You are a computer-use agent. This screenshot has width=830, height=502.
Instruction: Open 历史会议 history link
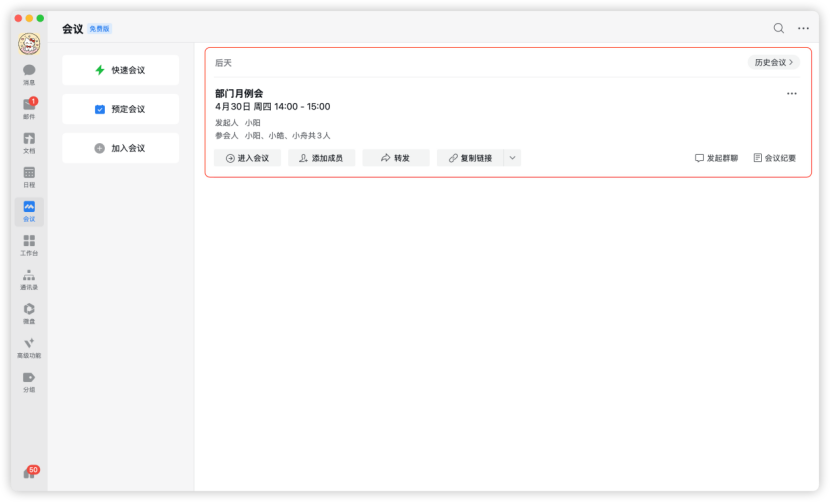click(773, 62)
